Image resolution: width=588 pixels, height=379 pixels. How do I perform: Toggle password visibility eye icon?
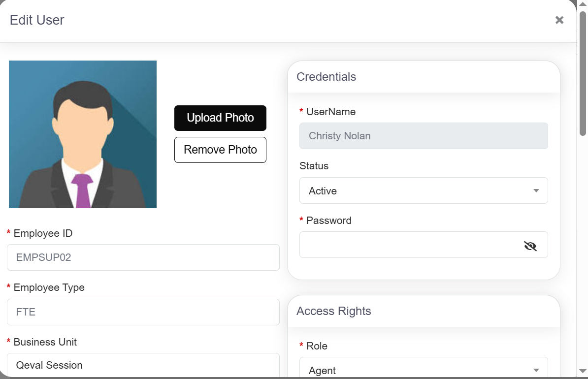point(530,246)
